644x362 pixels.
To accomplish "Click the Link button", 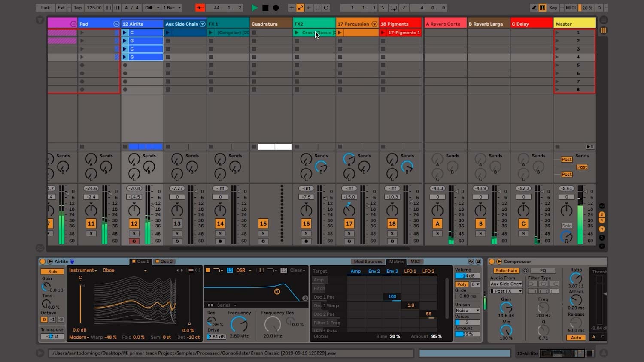I will 46,8.
